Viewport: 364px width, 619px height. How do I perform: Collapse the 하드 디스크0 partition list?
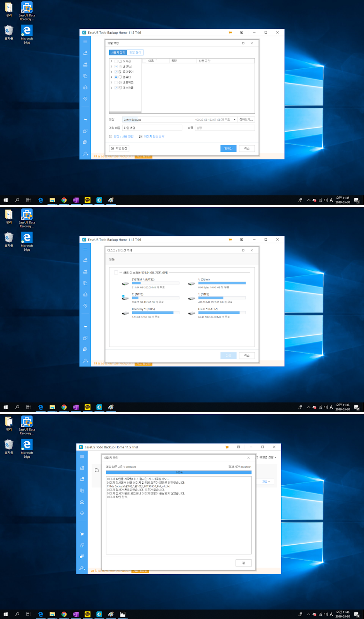click(121, 272)
